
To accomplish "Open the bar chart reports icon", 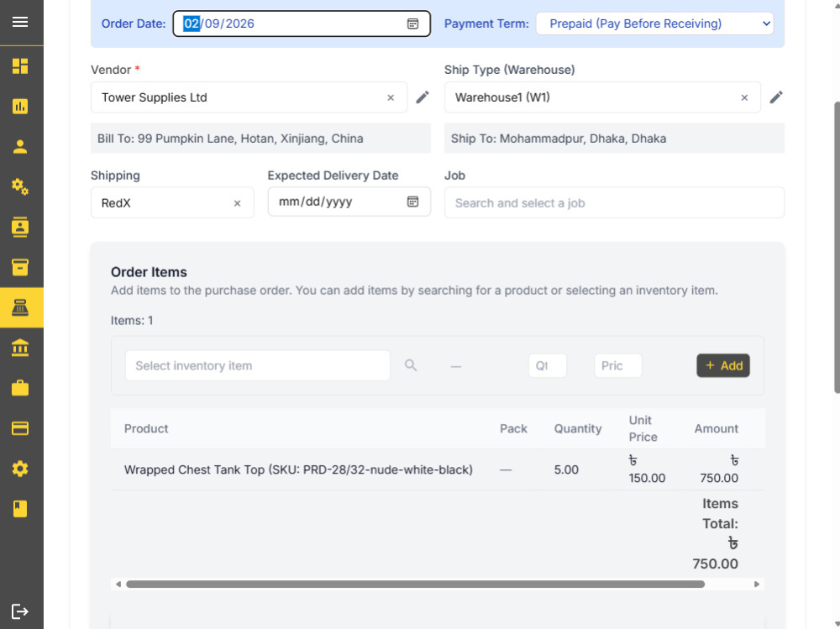I will point(20,106).
